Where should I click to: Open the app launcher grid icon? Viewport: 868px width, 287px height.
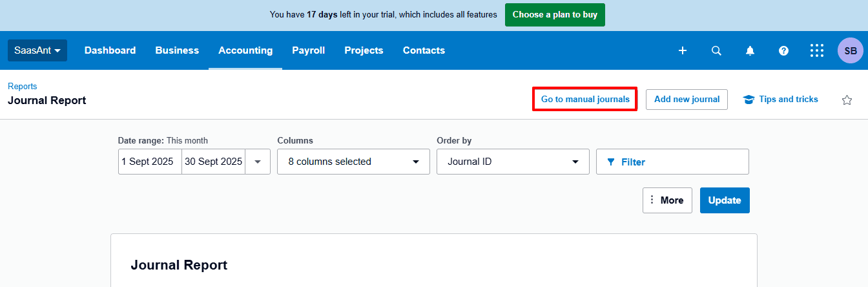[x=817, y=50]
